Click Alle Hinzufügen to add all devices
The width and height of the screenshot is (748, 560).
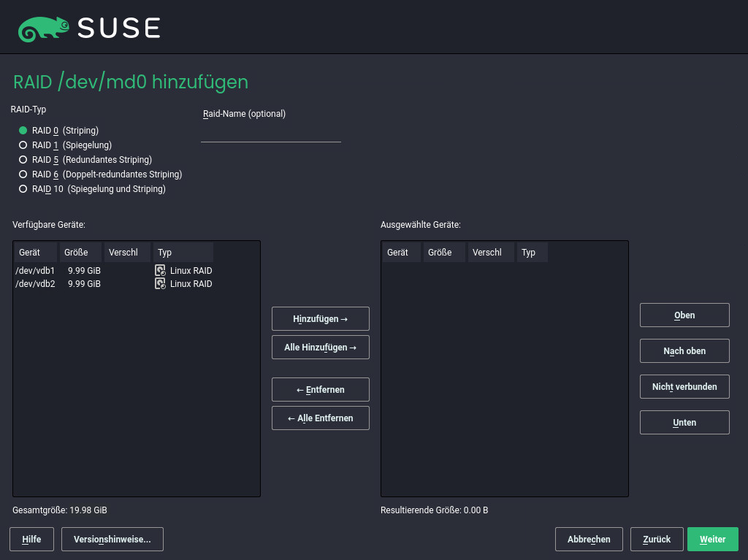coord(320,348)
